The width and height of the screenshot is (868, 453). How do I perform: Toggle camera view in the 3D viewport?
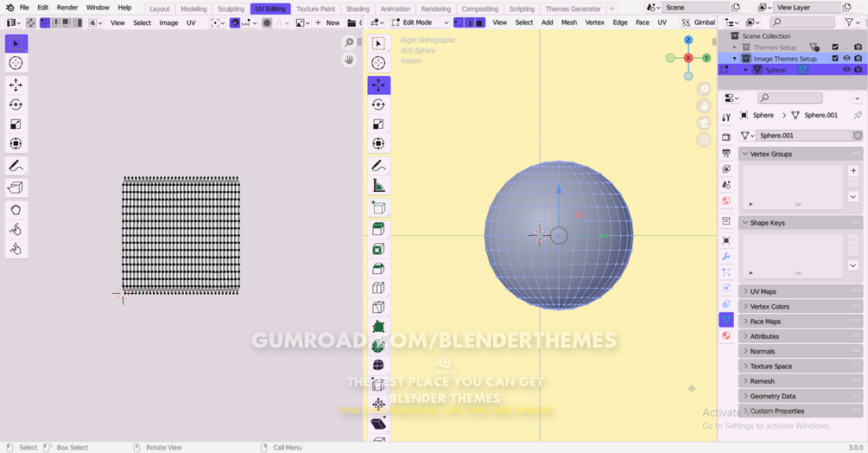[x=704, y=123]
